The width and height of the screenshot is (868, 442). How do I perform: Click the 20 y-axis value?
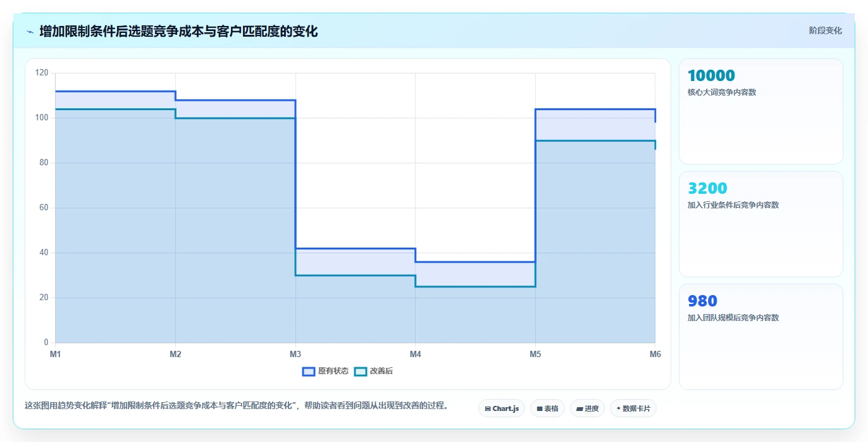click(x=44, y=298)
